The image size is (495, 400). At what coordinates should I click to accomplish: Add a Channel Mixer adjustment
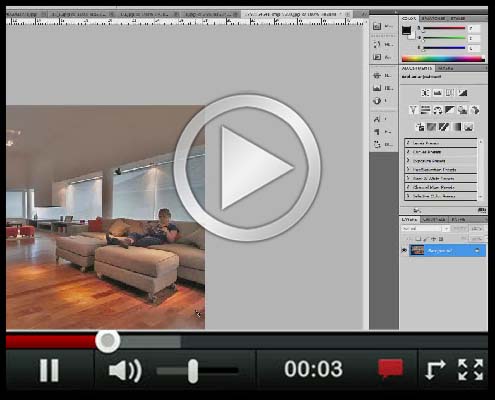pos(474,110)
